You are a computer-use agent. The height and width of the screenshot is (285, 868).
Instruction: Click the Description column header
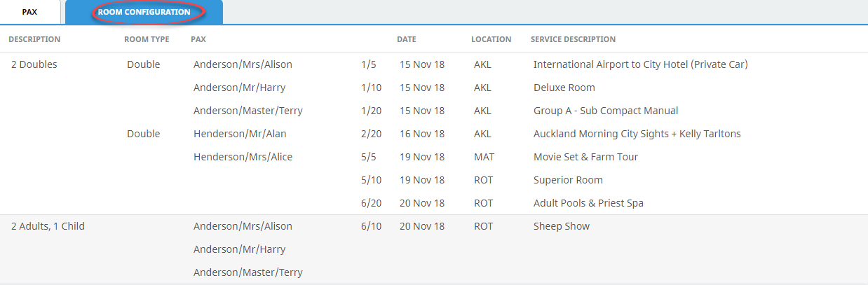[34, 39]
